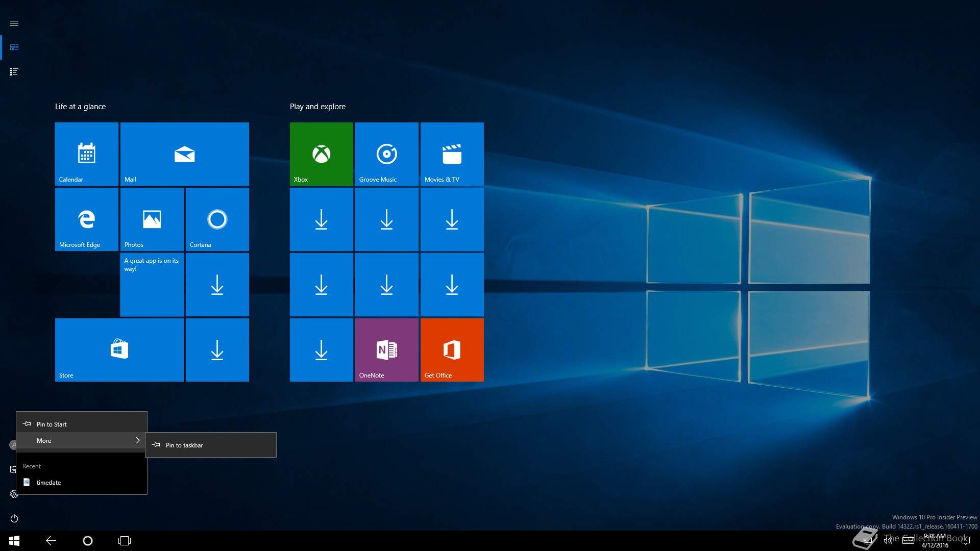Click the pending download tile beside Store
Viewport: 980px width, 551px height.
217,350
